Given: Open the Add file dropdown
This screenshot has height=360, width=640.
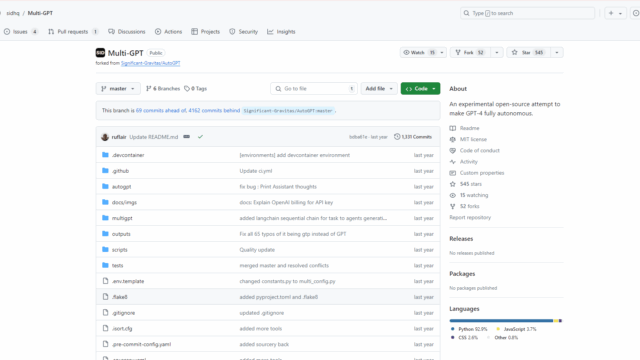Looking at the screenshot, I should [x=379, y=89].
